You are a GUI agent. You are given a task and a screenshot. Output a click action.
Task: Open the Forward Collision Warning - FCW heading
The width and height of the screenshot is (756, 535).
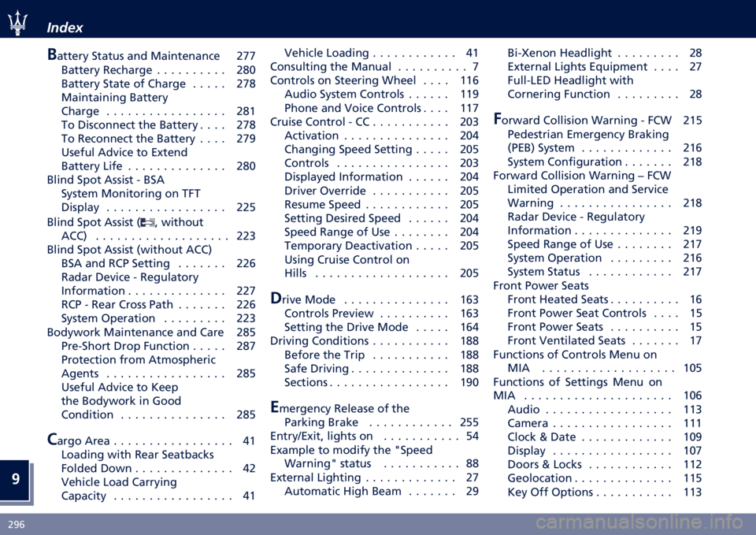[x=598, y=120]
